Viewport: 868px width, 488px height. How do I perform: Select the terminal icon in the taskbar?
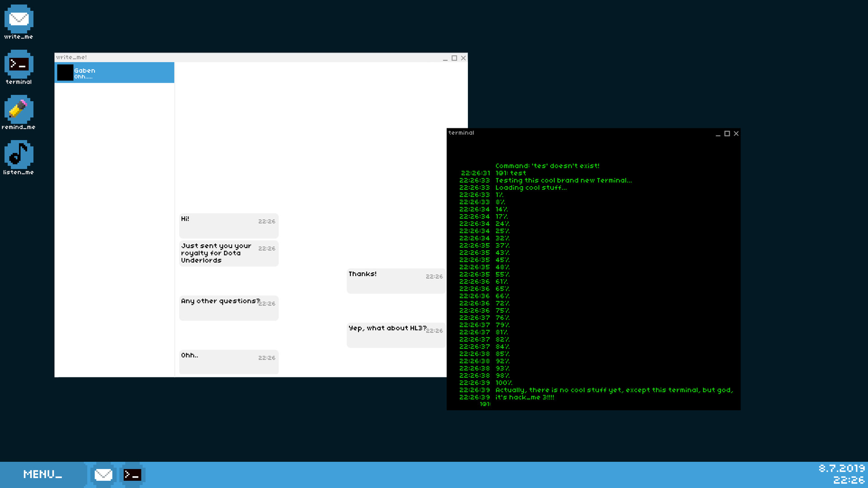tap(132, 474)
